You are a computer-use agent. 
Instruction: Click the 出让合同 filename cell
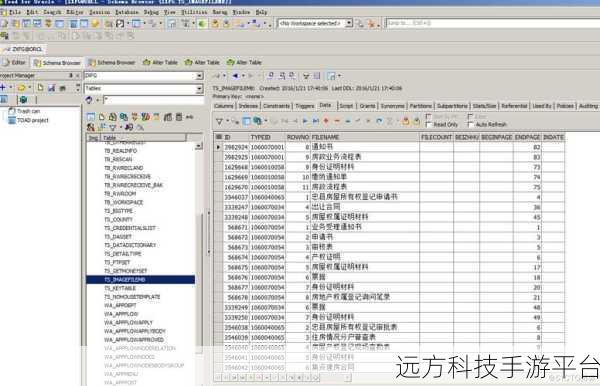[x=365, y=207]
